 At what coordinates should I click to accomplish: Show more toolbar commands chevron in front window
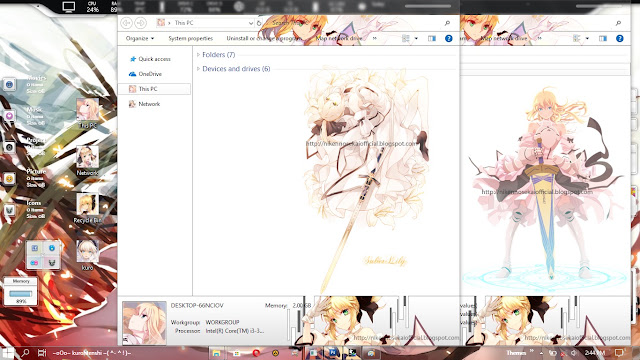[x=374, y=38]
